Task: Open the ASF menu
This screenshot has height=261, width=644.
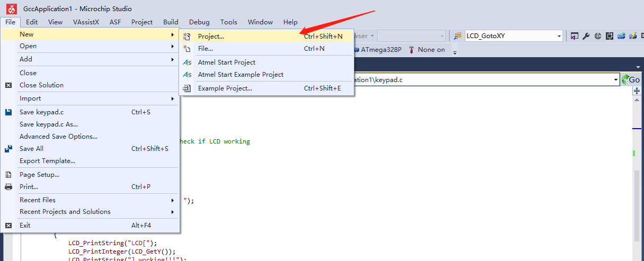Action: click(x=115, y=22)
